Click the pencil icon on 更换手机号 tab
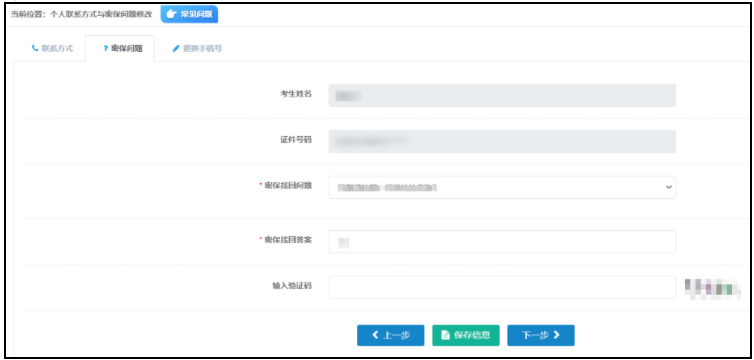Image resolution: width=754 pixels, height=360 pixels. point(176,49)
